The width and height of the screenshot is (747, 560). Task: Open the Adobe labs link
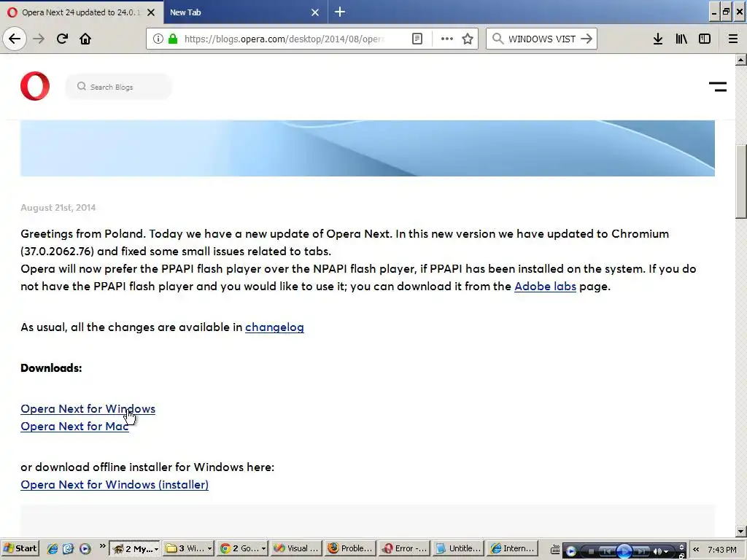click(x=545, y=286)
